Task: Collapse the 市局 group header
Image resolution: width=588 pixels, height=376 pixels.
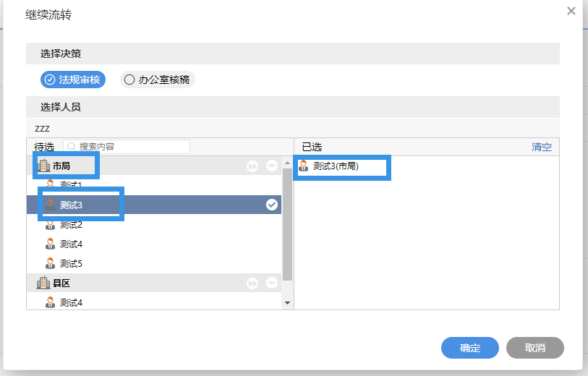Action: pyautogui.click(x=61, y=166)
